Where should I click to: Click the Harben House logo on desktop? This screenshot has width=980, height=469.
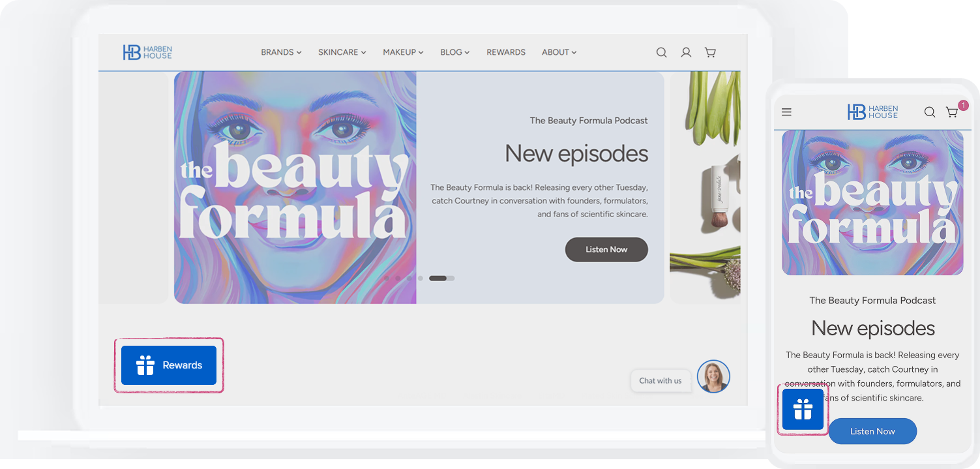coord(147,52)
